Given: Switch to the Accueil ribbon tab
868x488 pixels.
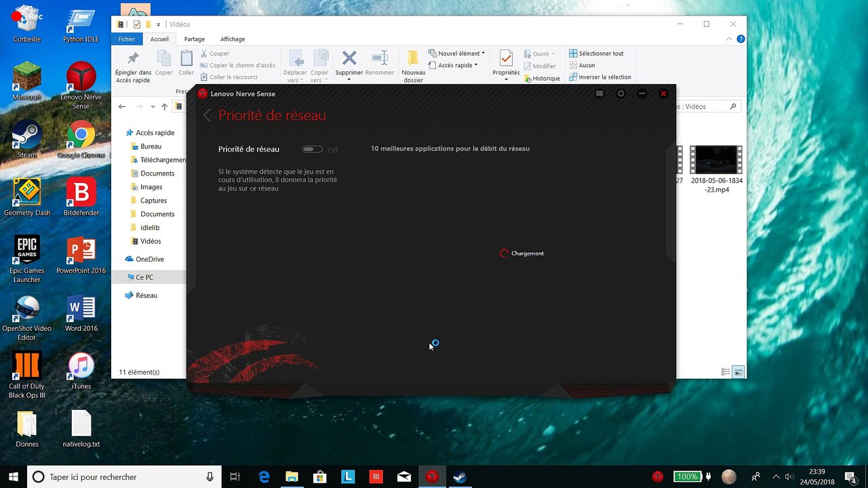Looking at the screenshot, I should (159, 39).
